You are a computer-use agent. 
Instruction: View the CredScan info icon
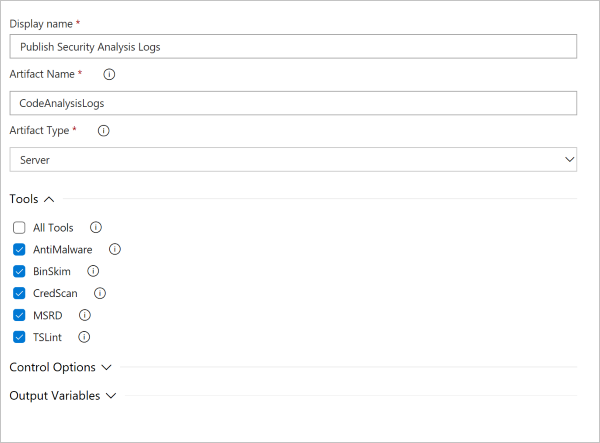coord(99,293)
